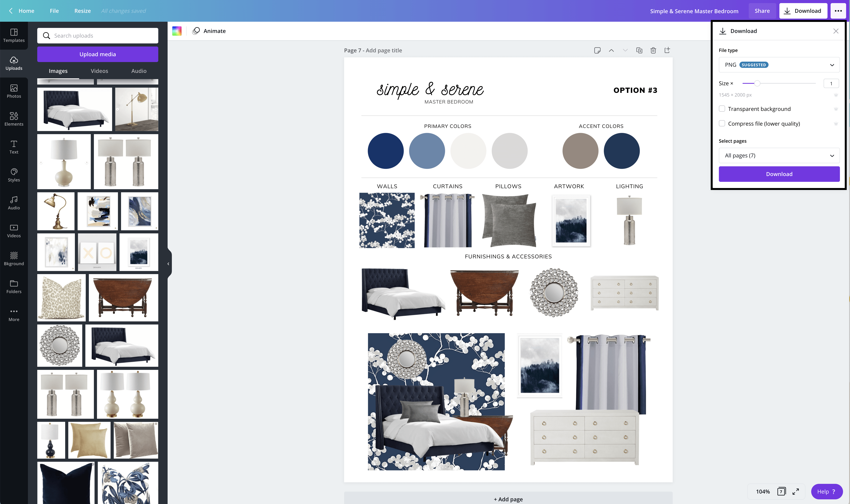Enable Transparent background checkbox
Screen dimensions: 850x504
tap(722, 109)
